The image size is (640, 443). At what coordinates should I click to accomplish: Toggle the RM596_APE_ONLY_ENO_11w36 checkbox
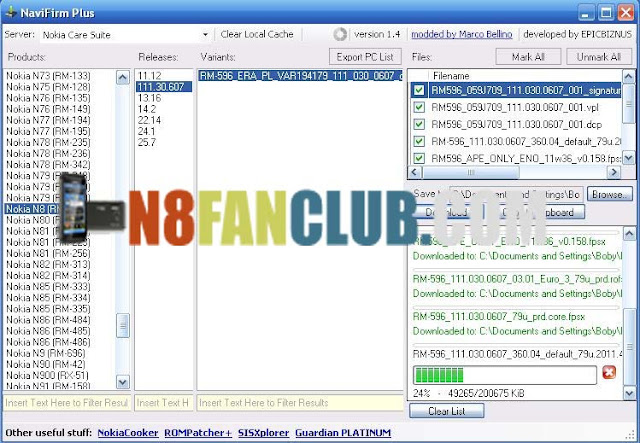tap(419, 158)
